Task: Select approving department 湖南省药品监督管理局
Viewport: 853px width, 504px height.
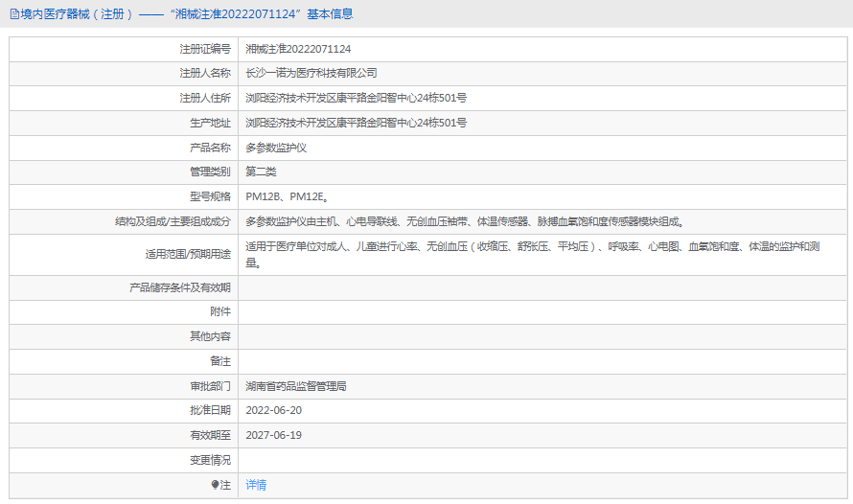Action: [x=296, y=386]
